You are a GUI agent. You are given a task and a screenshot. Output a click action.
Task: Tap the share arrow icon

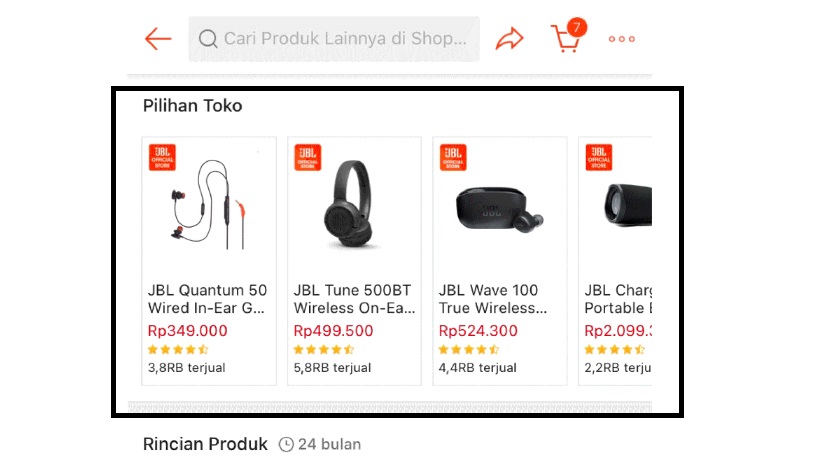tap(510, 39)
